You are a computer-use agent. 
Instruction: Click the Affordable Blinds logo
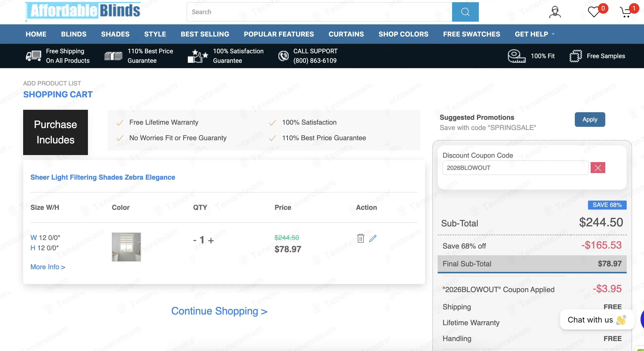pyautogui.click(x=83, y=11)
